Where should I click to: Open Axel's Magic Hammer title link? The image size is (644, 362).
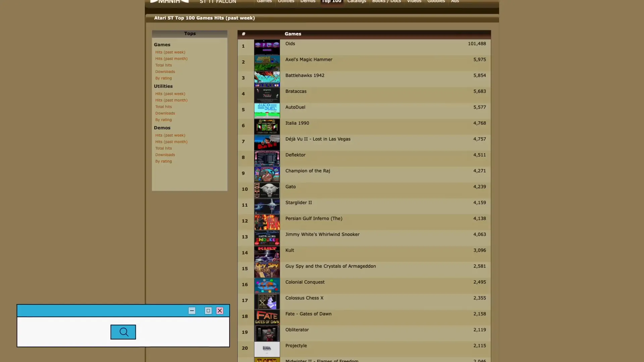tap(309, 60)
